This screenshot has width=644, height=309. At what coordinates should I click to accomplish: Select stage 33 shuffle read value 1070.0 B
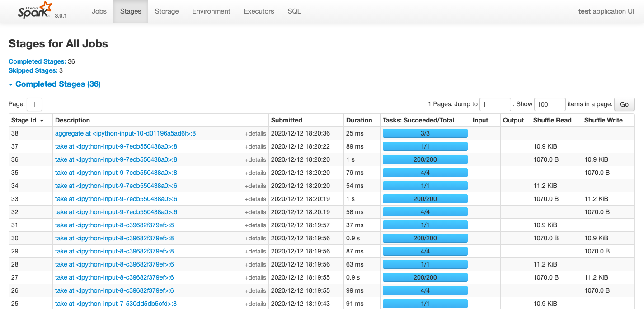pyautogui.click(x=546, y=199)
